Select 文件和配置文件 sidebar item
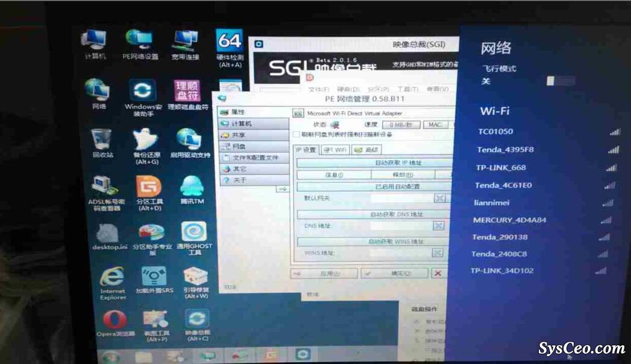The width and height of the screenshot is (631, 364). (x=253, y=158)
